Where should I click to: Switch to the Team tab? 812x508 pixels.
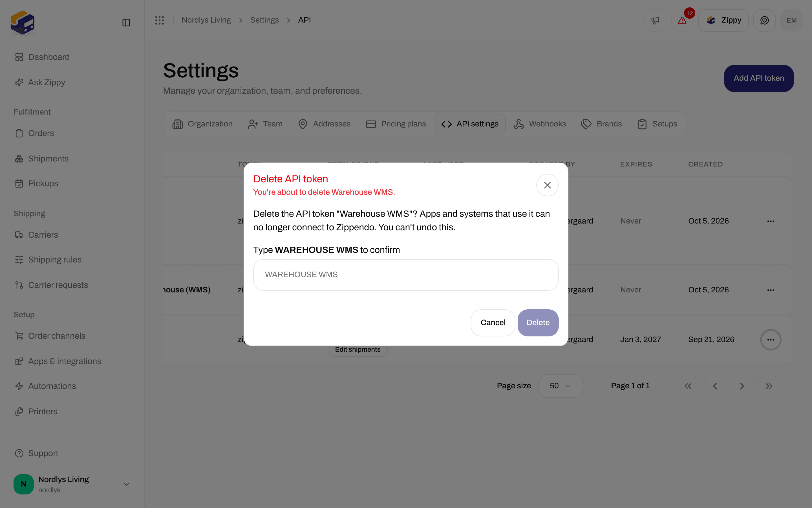(265, 124)
